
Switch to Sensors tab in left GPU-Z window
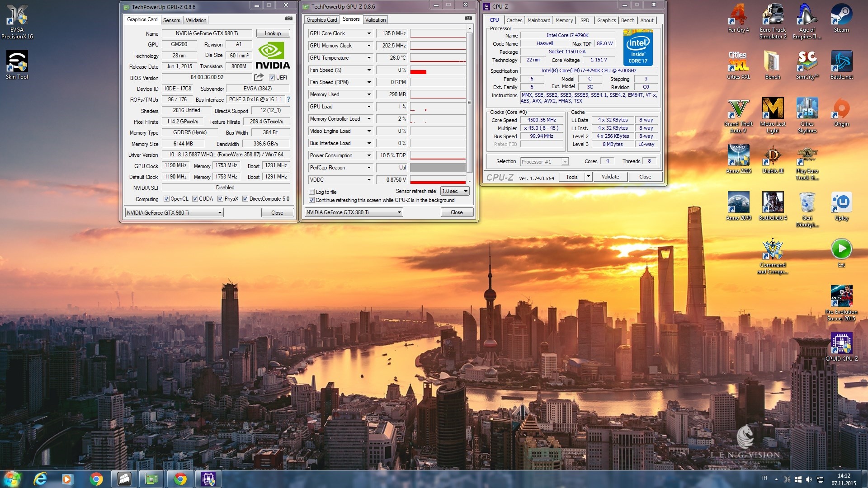coord(171,20)
